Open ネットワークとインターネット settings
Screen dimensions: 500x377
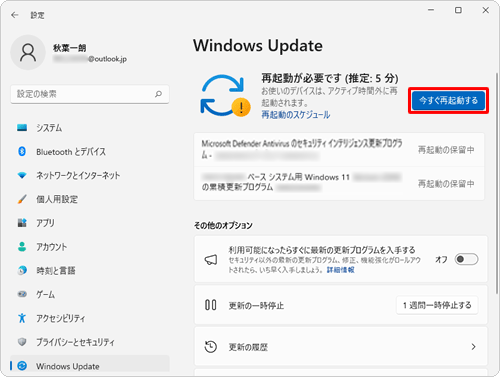coord(90,175)
